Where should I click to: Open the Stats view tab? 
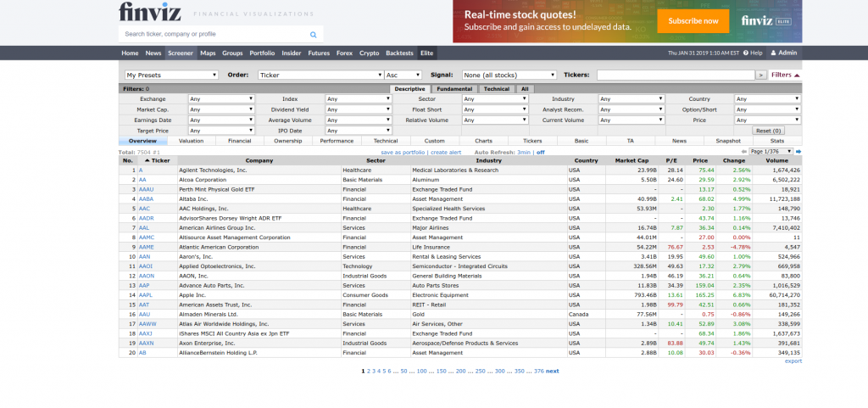776,141
